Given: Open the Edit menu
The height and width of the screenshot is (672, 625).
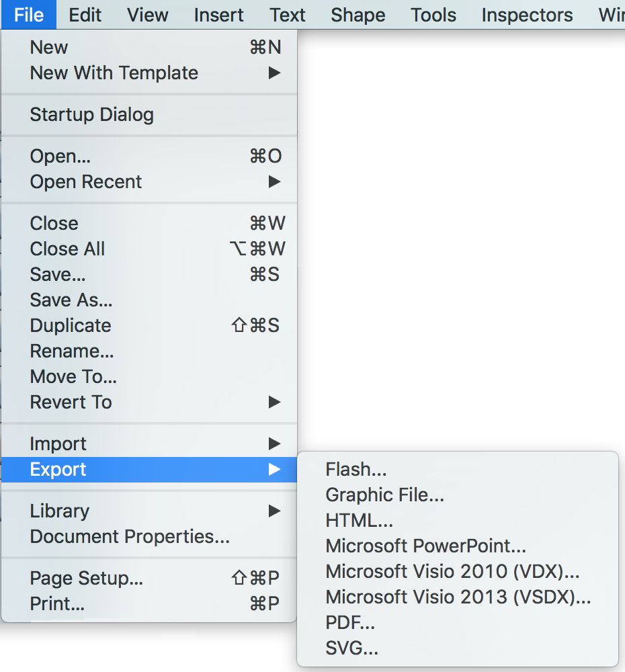Looking at the screenshot, I should point(85,15).
